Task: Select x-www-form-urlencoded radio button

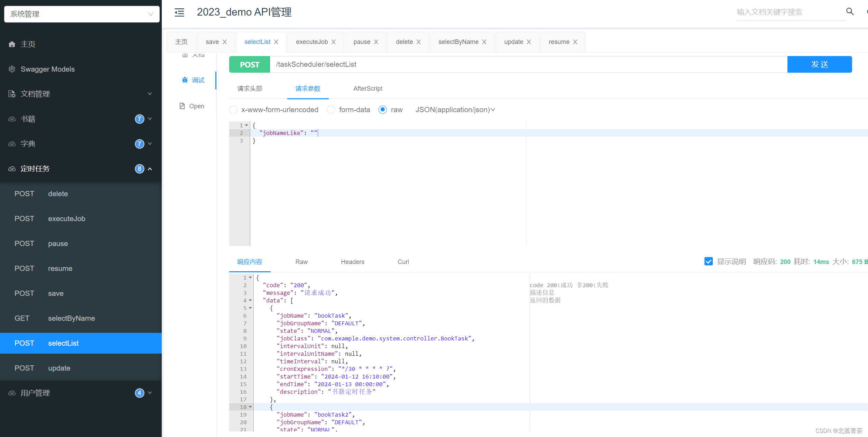Action: [233, 110]
